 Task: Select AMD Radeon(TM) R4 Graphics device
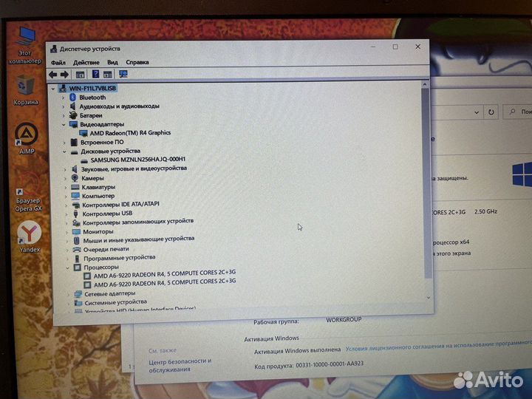click(x=130, y=133)
